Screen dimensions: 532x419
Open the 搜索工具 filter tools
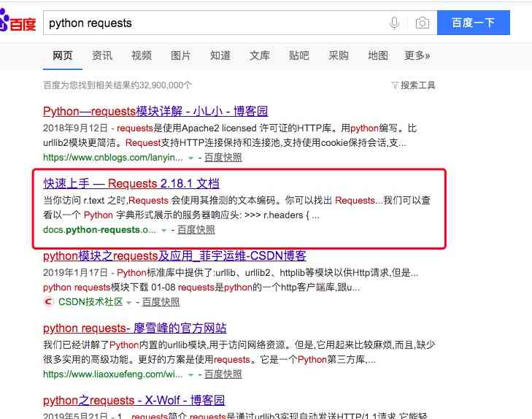(x=413, y=85)
